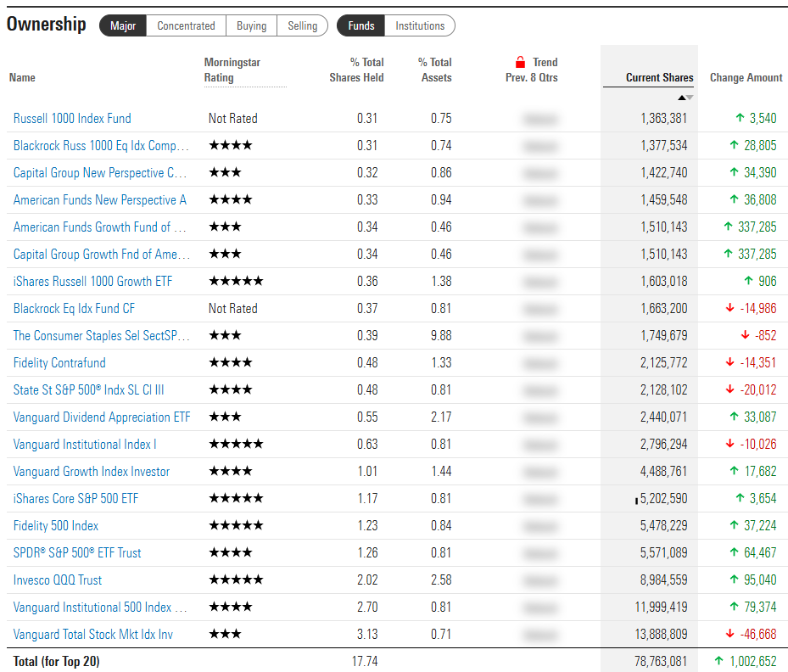Click the red lock icon beside Trend
Screen dimensions: 788x672
tap(520, 62)
